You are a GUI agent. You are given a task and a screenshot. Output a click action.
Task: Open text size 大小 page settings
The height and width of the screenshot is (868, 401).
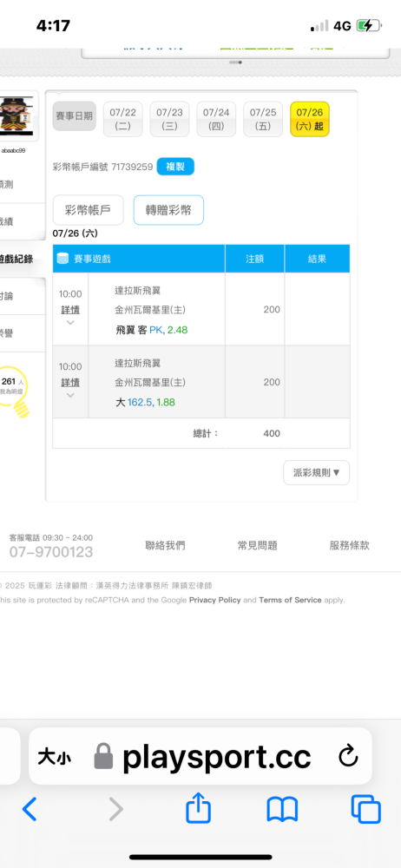click(55, 757)
